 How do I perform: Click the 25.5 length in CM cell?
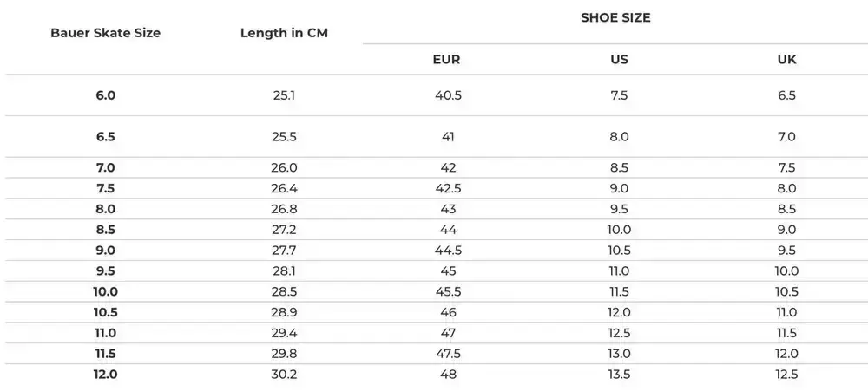pyautogui.click(x=284, y=137)
